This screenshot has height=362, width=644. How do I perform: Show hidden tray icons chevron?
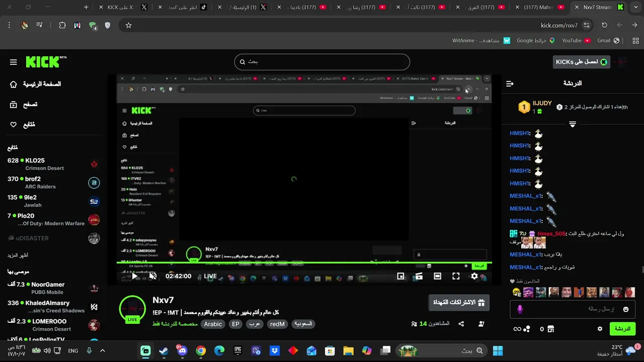(103, 351)
